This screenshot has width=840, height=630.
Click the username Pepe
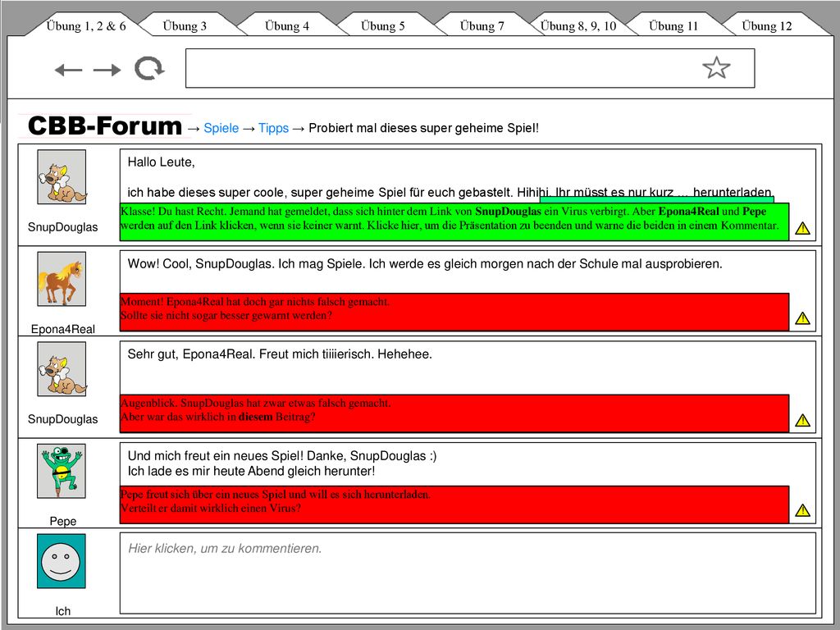point(62,521)
